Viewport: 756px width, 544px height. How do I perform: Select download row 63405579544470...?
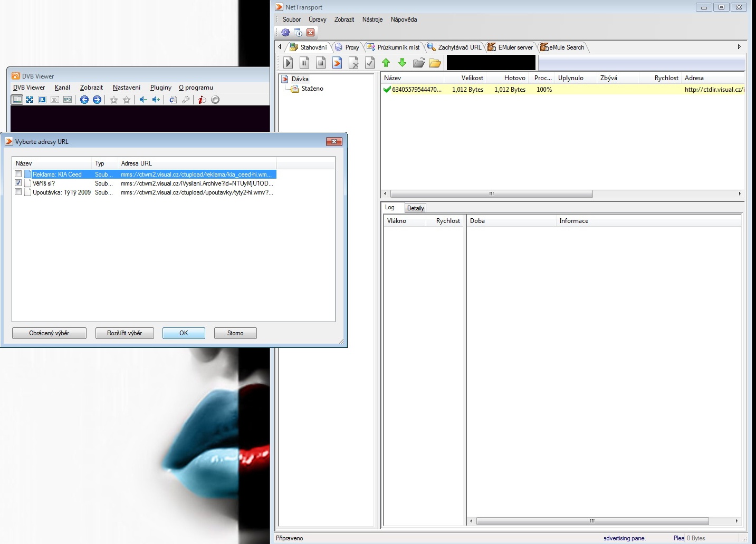click(x=563, y=90)
